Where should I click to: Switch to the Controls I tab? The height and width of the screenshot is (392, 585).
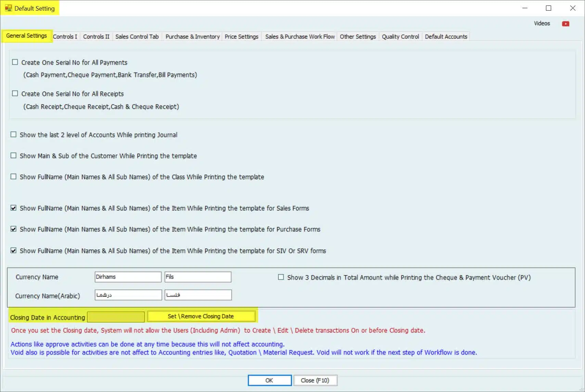point(65,37)
